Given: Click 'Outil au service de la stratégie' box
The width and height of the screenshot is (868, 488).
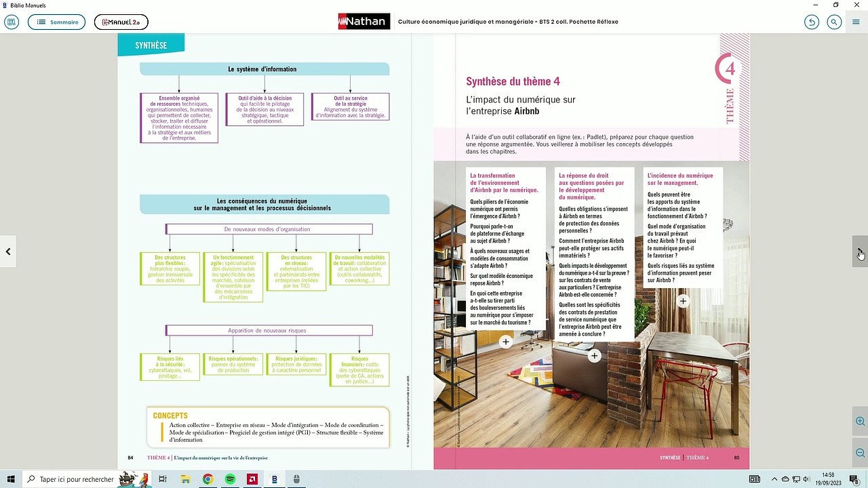Looking at the screenshot, I should click(x=351, y=107).
